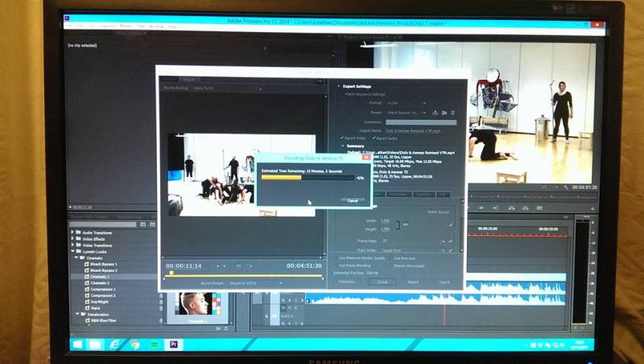Open Premiere Pro from the taskbar
Viewport: 644px width, 364px height.
(x=174, y=344)
